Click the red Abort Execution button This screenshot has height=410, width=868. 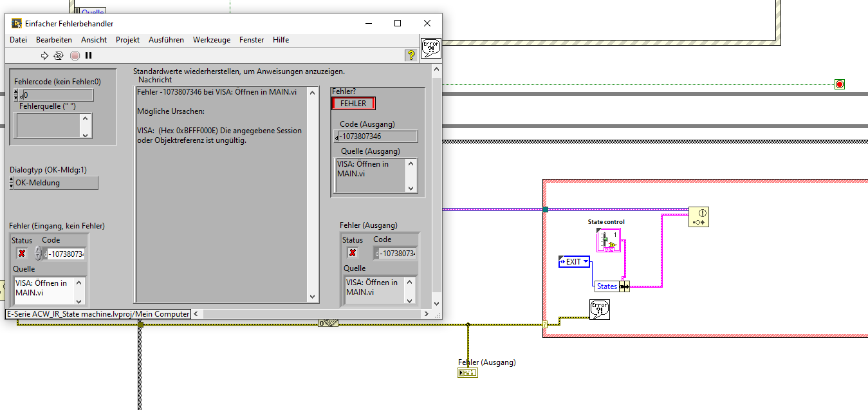75,56
